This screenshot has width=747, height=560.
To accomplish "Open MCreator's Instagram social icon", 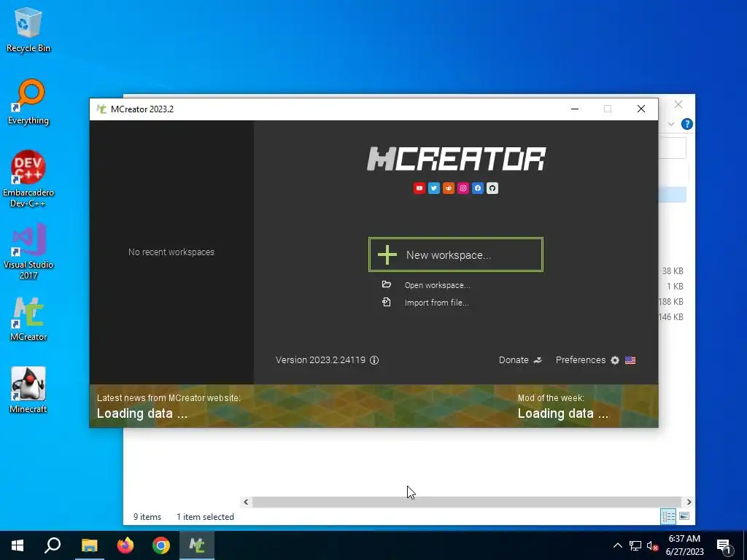I will coord(463,188).
